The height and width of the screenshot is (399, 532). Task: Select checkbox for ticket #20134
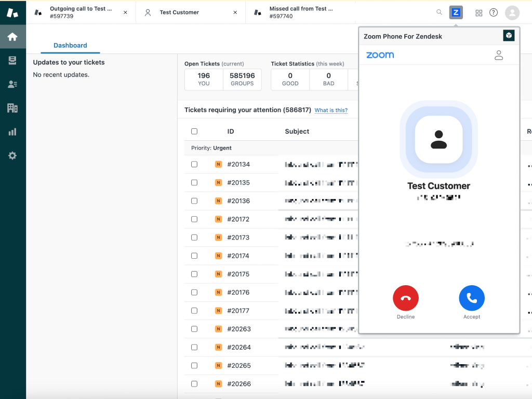(x=194, y=164)
